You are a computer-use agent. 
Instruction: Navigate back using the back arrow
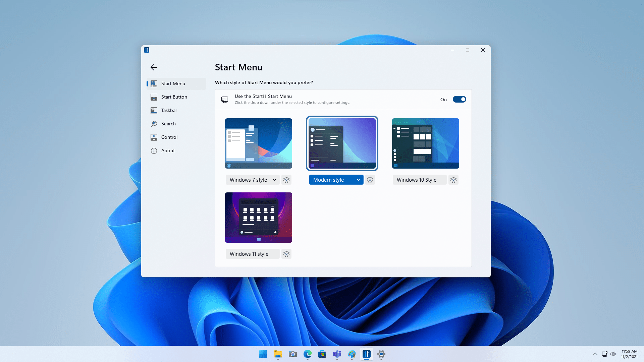154,67
